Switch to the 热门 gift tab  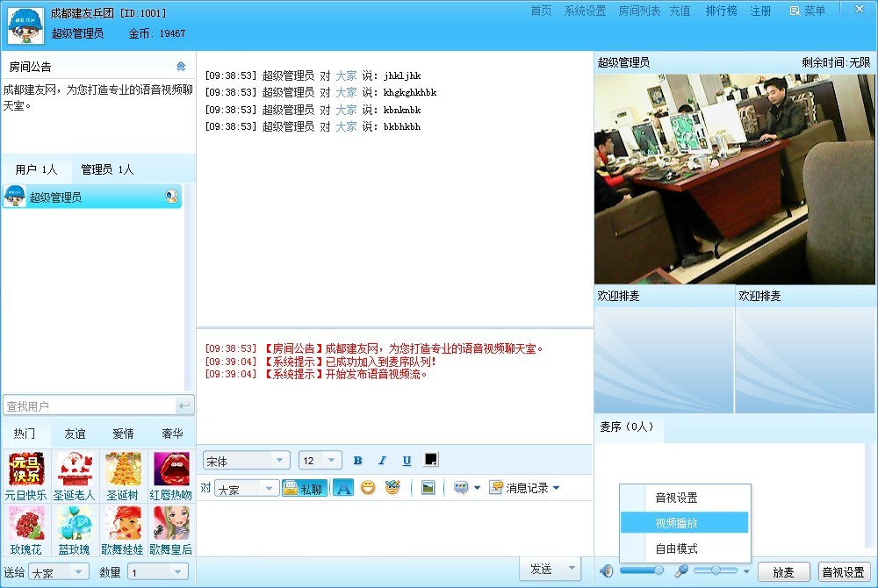pyautogui.click(x=25, y=434)
